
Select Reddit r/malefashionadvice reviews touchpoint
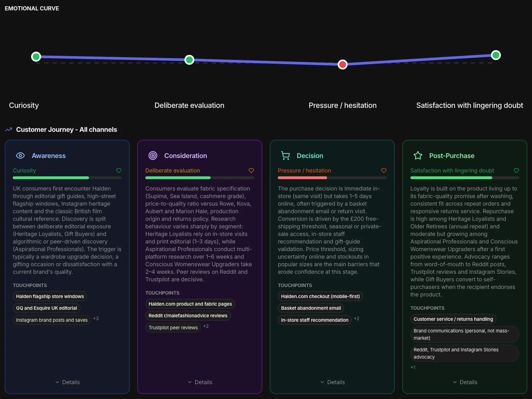pyautogui.click(x=188, y=316)
